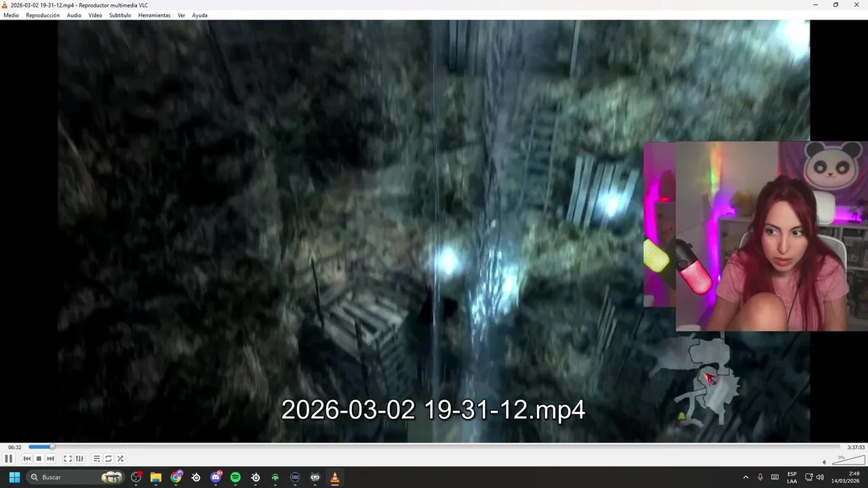Open the Vídeo menu
Image resolution: width=868 pixels, height=488 pixels.
(95, 15)
